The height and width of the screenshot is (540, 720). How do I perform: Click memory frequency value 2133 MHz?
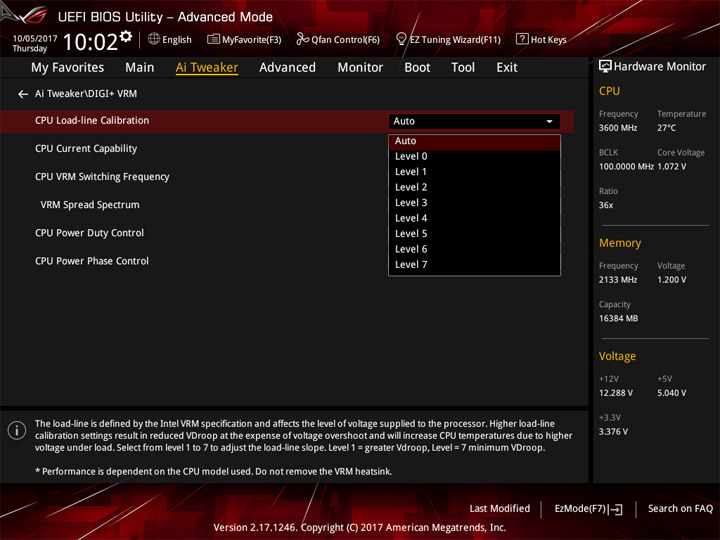coord(618,280)
